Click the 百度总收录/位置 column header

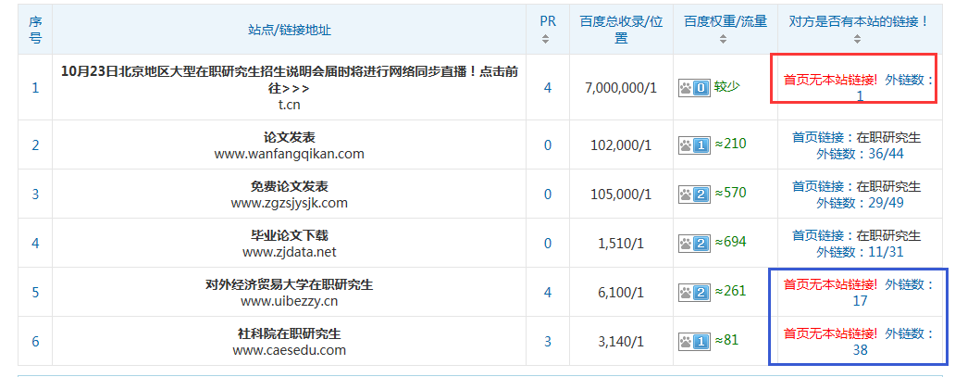click(621, 29)
